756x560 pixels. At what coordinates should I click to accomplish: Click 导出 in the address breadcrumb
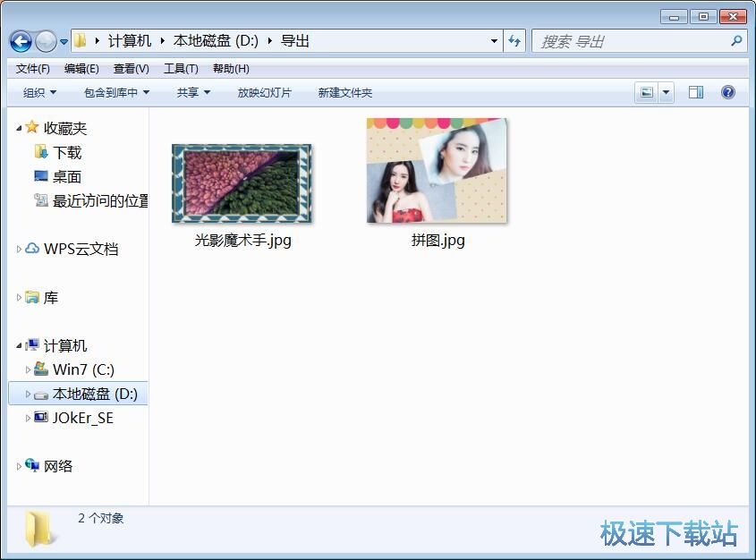tap(295, 41)
